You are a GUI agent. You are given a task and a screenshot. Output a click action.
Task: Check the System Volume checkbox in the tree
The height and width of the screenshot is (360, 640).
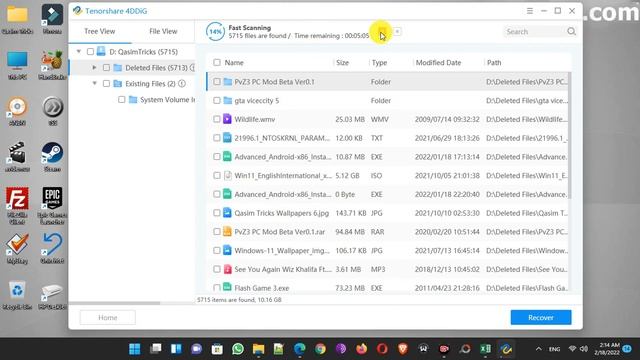pyautogui.click(x=122, y=100)
